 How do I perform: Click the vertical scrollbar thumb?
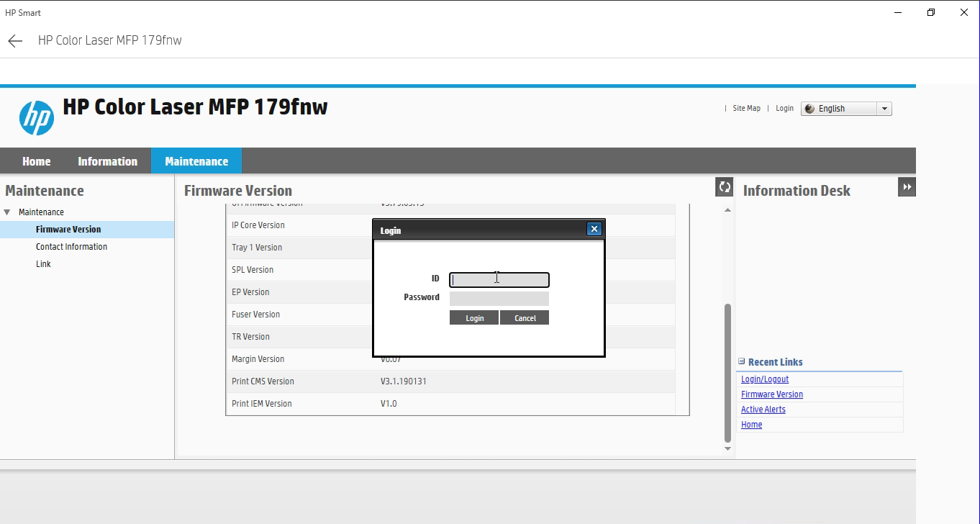[x=727, y=373]
